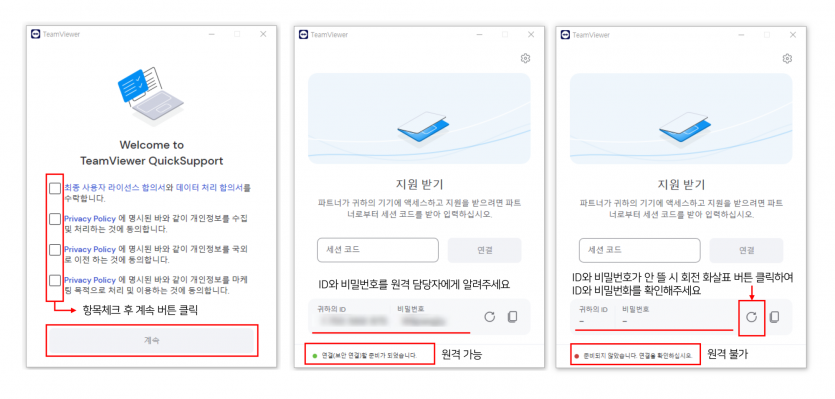Click TeamViewer logo in middle window title bar
This screenshot has height=399, width=835.
tap(303, 34)
